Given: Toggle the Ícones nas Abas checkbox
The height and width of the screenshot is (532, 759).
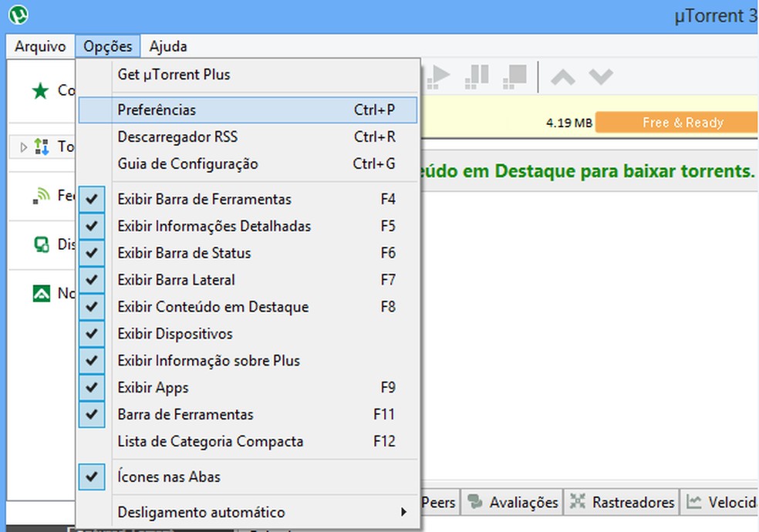Looking at the screenshot, I should 92,476.
